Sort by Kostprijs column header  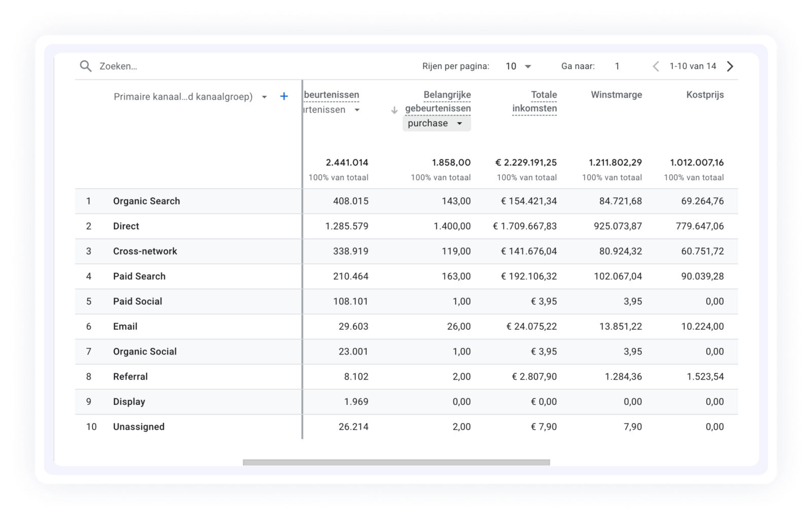(x=704, y=95)
